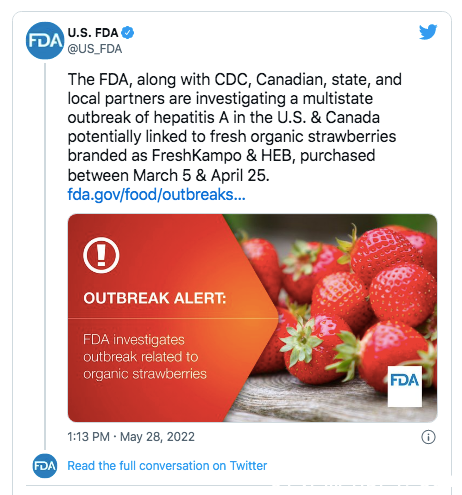
Task: Click the blue verified badge checkmark
Action: [128, 33]
